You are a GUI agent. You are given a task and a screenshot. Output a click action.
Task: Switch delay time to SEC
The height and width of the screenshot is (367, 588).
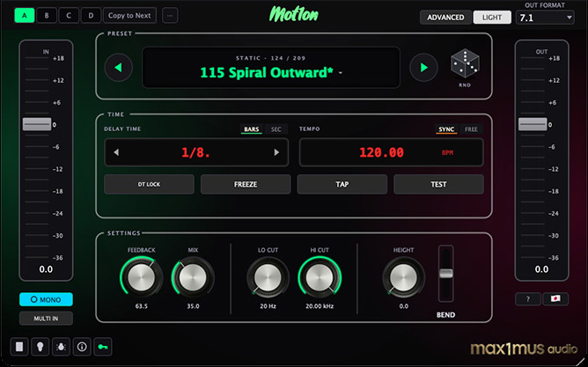(x=276, y=129)
